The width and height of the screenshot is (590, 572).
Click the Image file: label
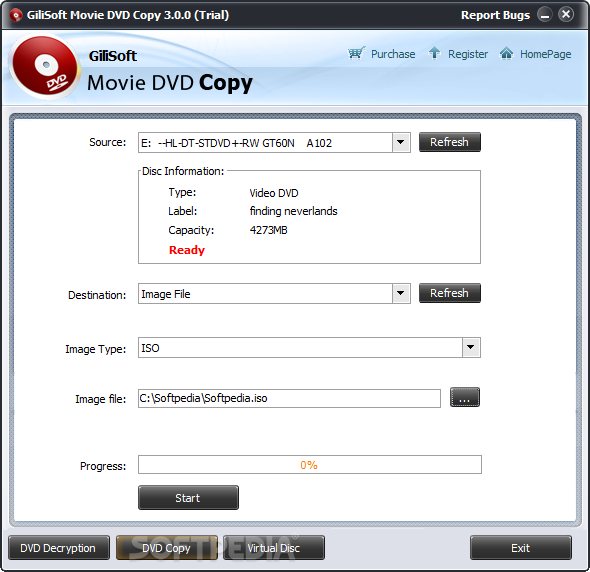[x=101, y=399]
